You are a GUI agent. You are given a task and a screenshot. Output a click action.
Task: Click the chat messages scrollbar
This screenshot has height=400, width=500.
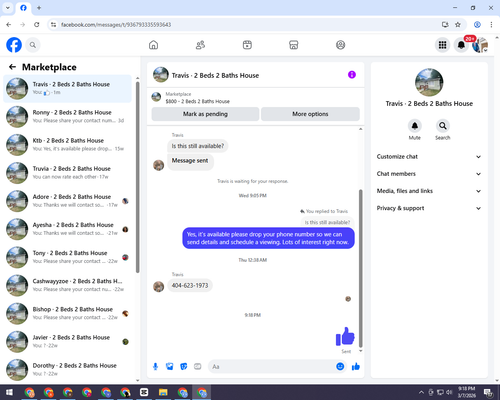click(360, 269)
